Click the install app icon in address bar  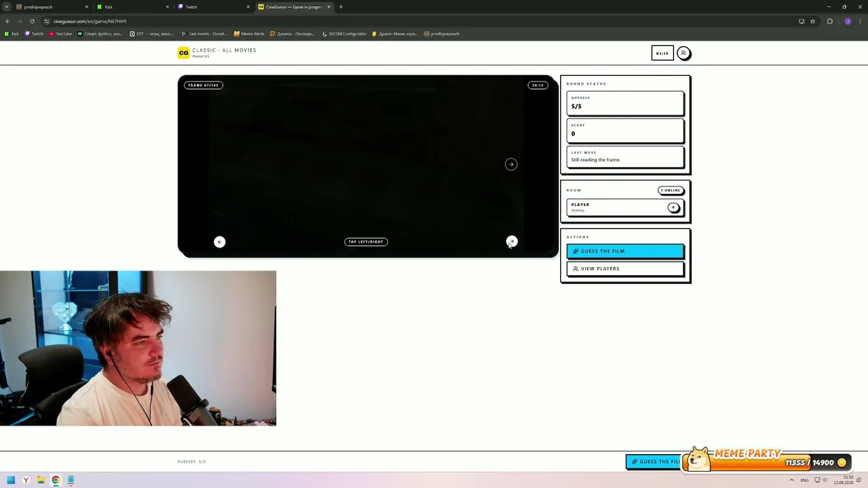click(802, 21)
